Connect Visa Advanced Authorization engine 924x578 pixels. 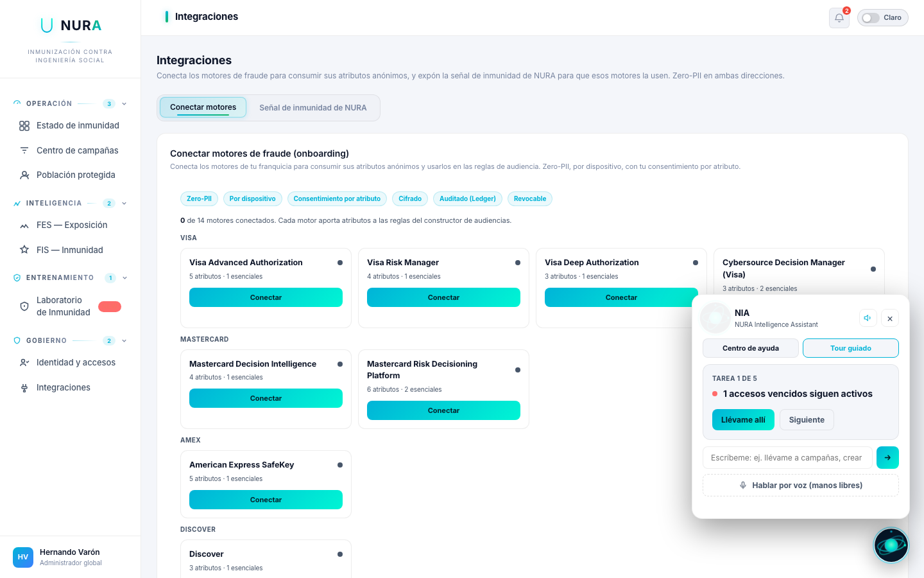pos(266,297)
